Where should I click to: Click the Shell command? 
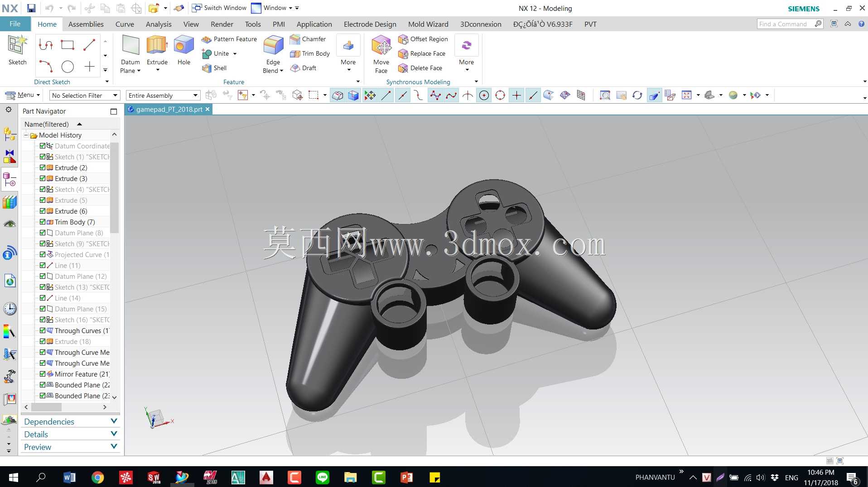tap(214, 68)
